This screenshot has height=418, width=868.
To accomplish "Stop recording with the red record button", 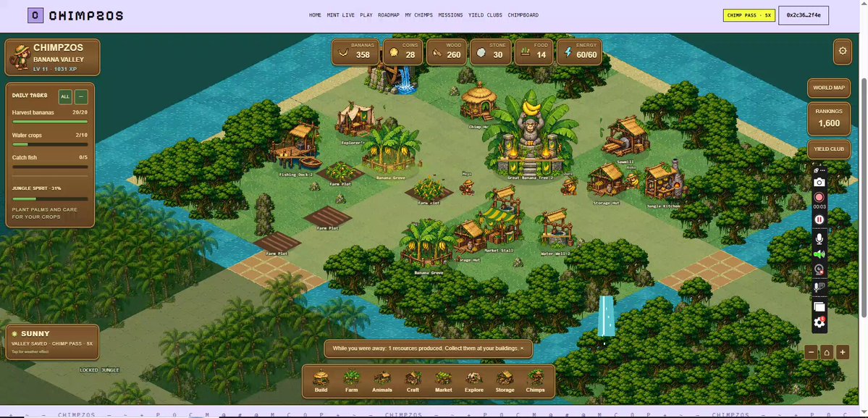I will coord(819,197).
